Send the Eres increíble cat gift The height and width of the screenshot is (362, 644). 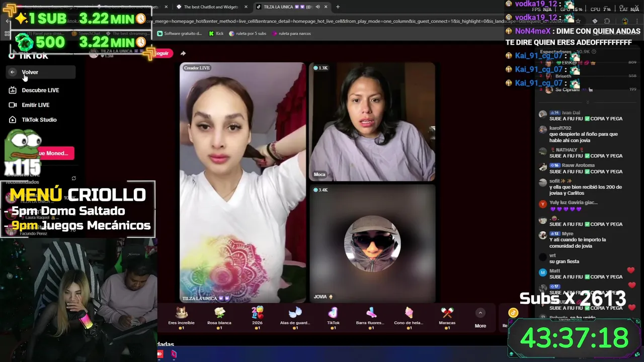click(181, 318)
